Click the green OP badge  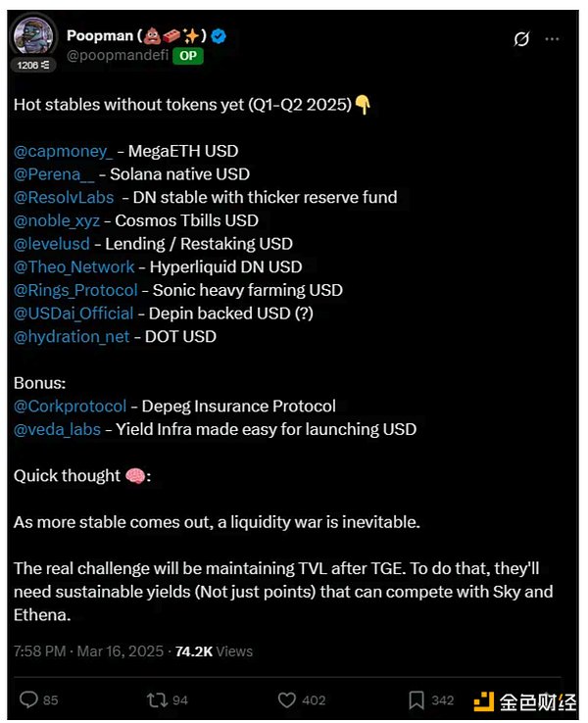(187, 56)
